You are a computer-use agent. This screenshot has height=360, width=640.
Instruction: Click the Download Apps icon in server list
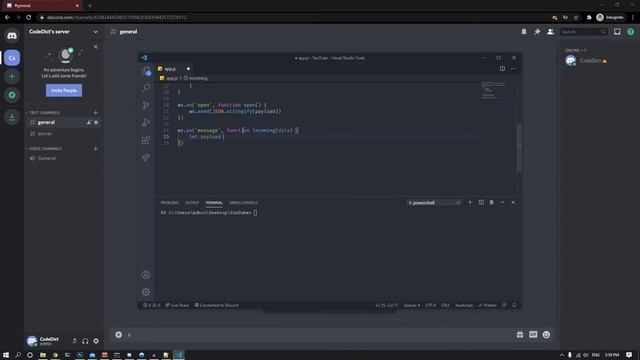[x=12, y=117]
